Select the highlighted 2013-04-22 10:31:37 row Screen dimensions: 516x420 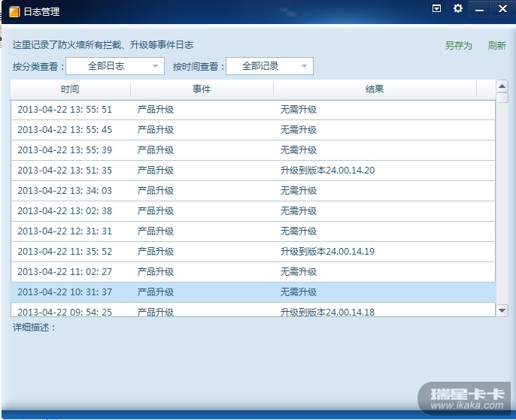pyautogui.click(x=253, y=292)
